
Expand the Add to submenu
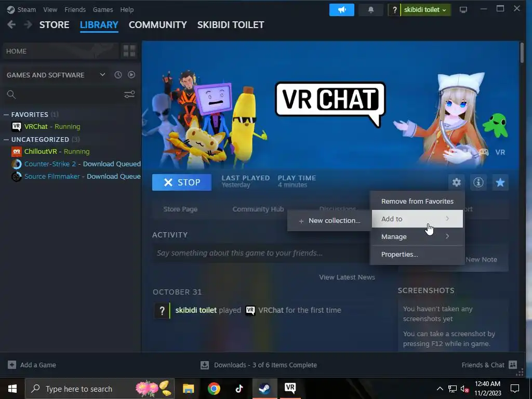(417, 219)
